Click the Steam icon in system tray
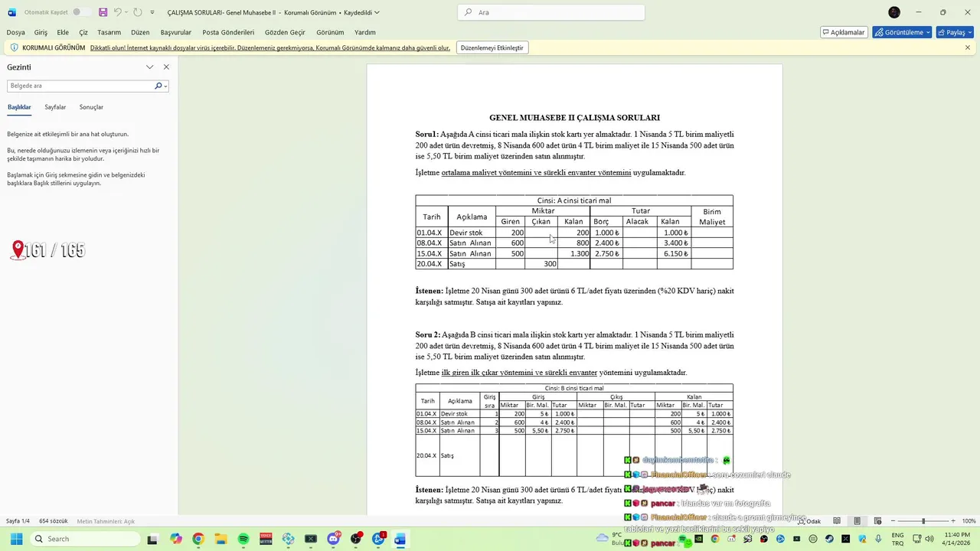This screenshot has height=551, width=980. pos(830,539)
